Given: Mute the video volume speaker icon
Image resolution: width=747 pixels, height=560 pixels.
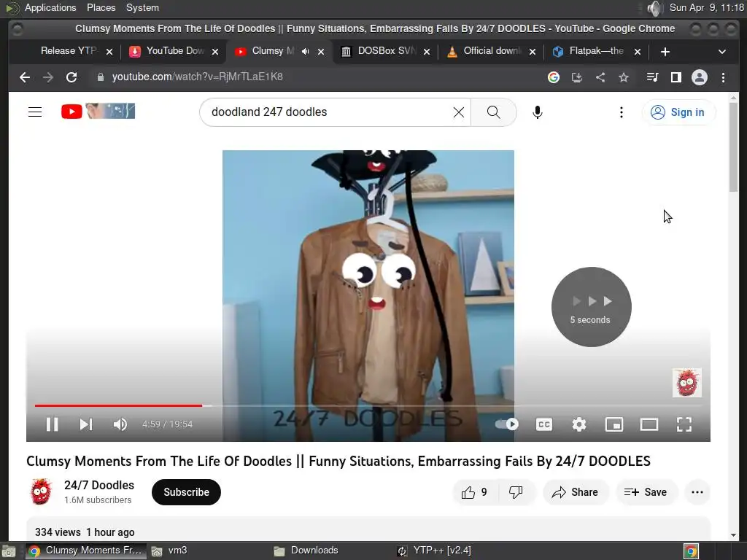Looking at the screenshot, I should point(120,424).
